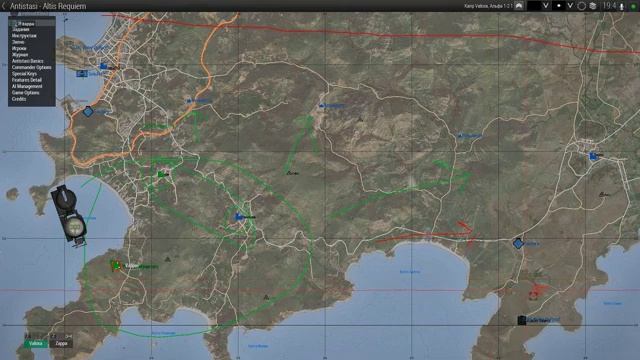Image resolution: width=640 pixels, height=360 pixels.
Task: Open the Special Keys entry
Action: pos(24,74)
